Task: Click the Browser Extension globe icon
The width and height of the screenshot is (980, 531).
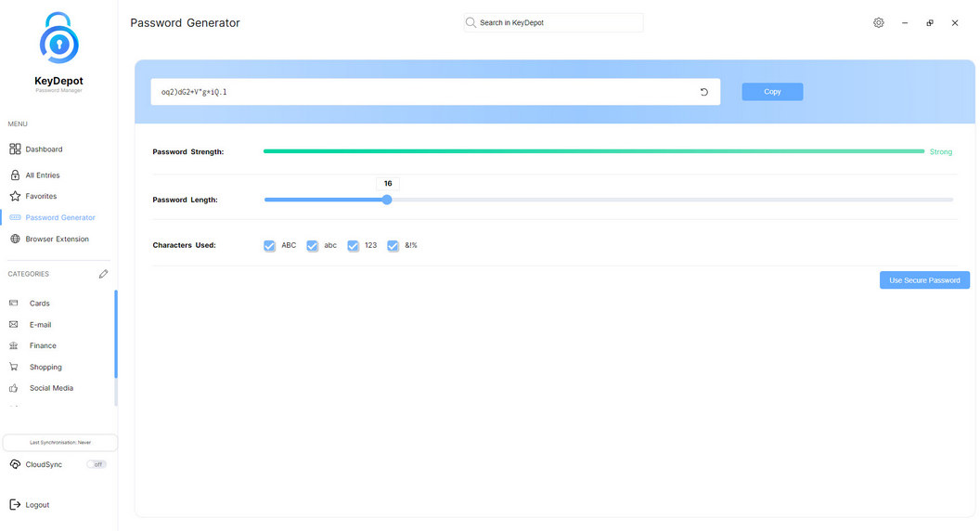Action: [x=15, y=239]
